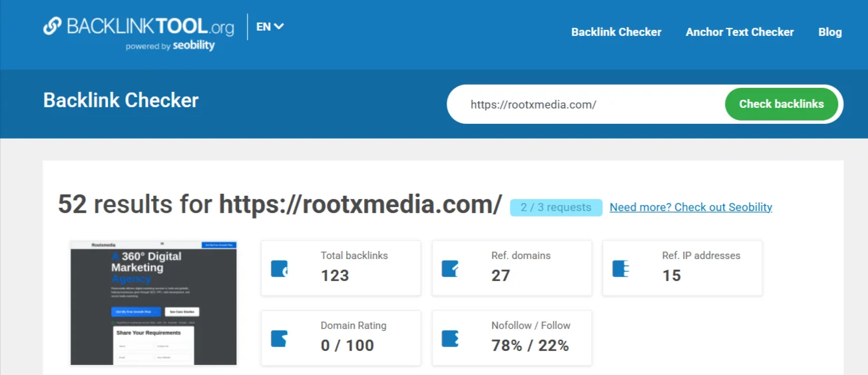The height and width of the screenshot is (375, 868).
Task: Select the Domain Rating value 0 / 100
Action: [347, 345]
